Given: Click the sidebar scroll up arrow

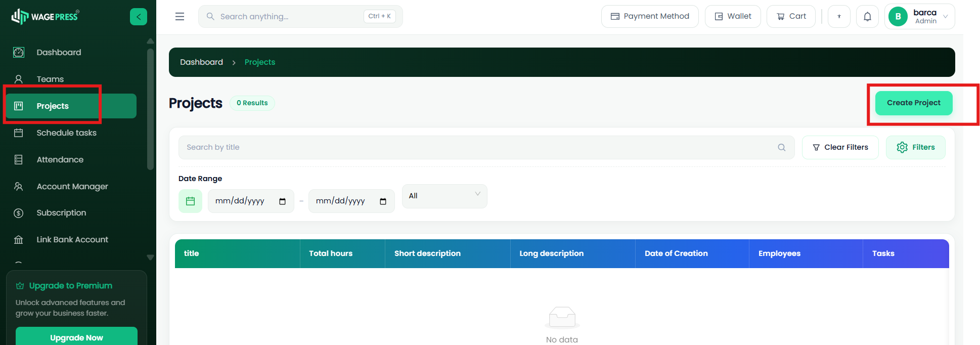Looking at the screenshot, I should (x=150, y=41).
